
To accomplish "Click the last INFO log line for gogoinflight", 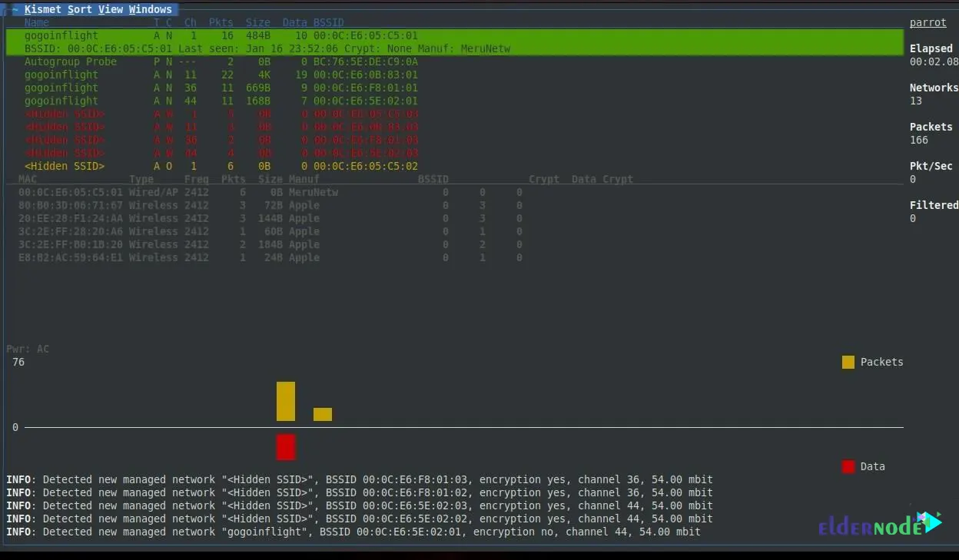I will 353,532.
